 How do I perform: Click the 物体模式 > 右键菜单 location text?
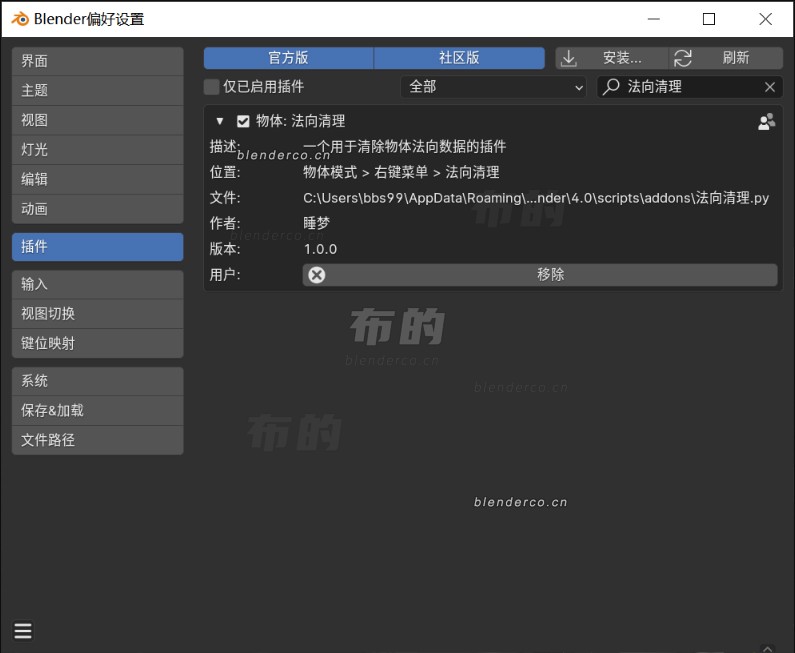[x=401, y=172]
